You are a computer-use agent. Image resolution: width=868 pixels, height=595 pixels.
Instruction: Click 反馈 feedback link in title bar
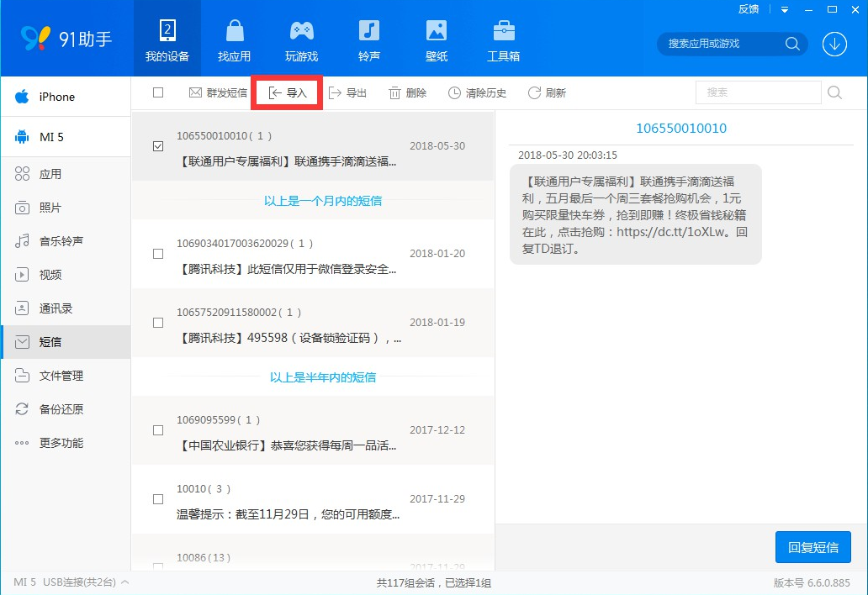click(x=749, y=9)
